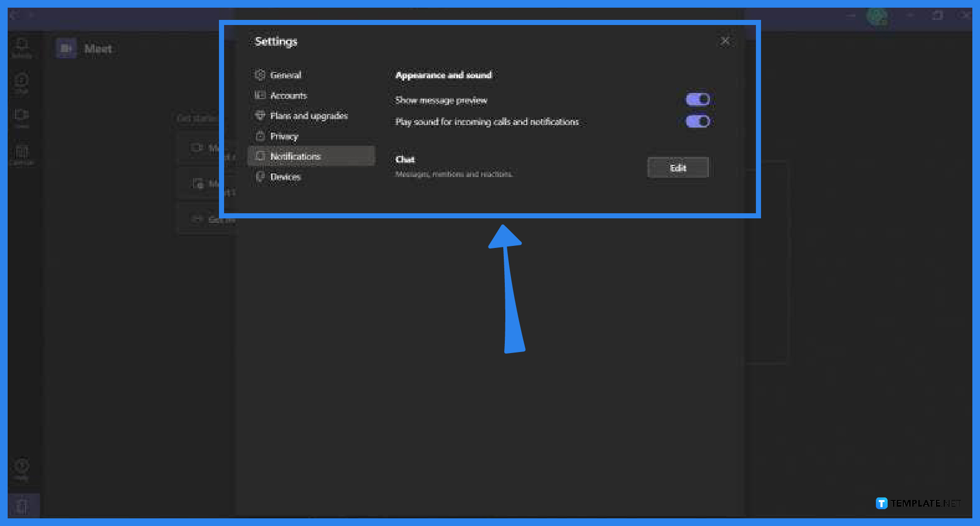Disable sound for incoming calls and notifications
The width and height of the screenshot is (980, 526).
[x=697, y=121]
